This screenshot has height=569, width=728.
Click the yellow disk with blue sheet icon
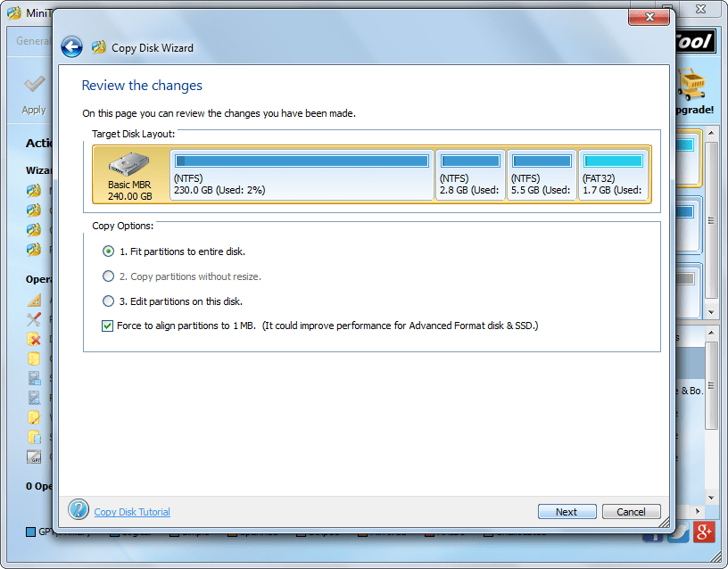tap(34, 437)
